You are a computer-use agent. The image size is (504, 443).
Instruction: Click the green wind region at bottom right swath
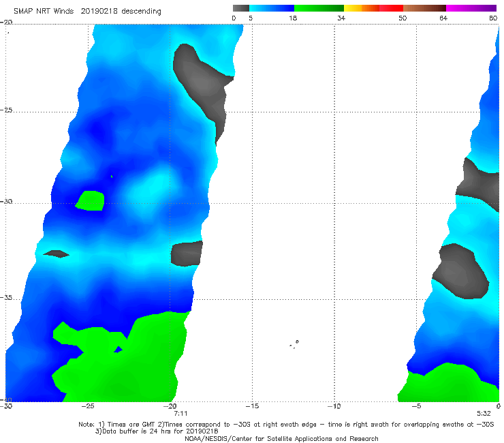[450, 384]
